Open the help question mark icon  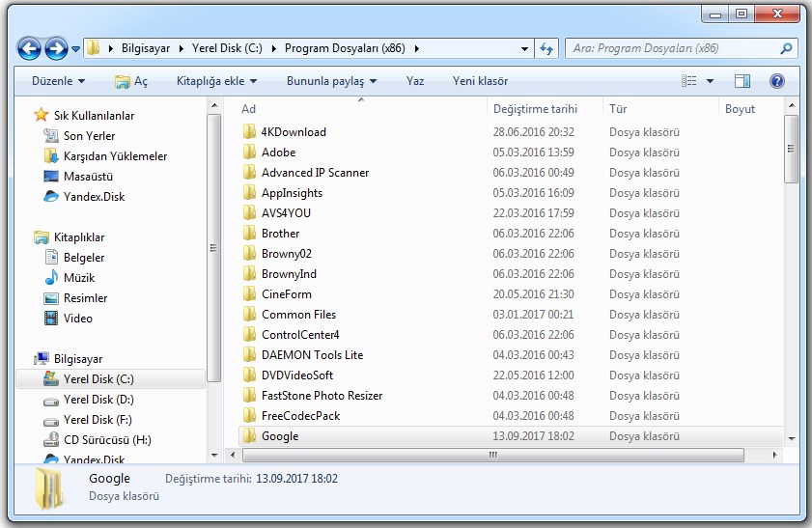[x=777, y=81]
